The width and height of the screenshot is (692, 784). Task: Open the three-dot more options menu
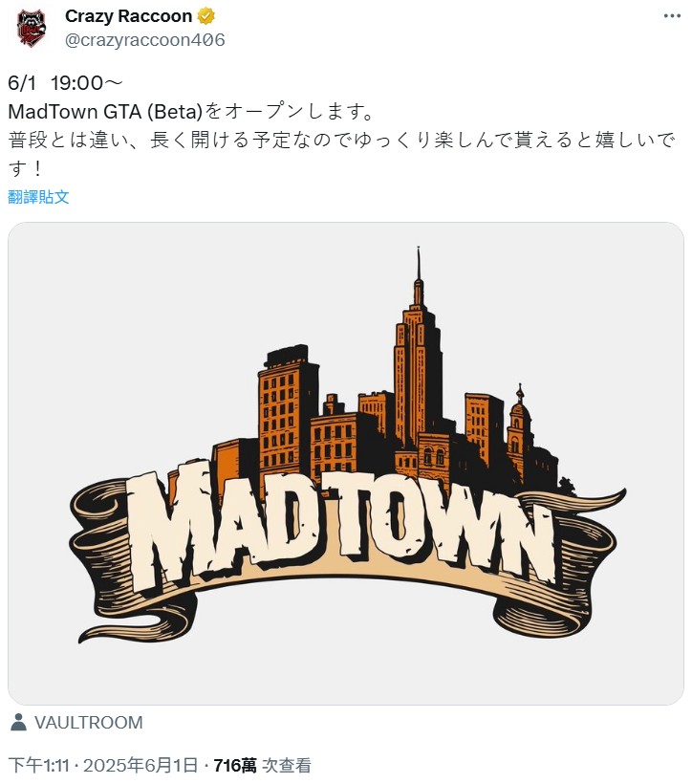coord(672,16)
